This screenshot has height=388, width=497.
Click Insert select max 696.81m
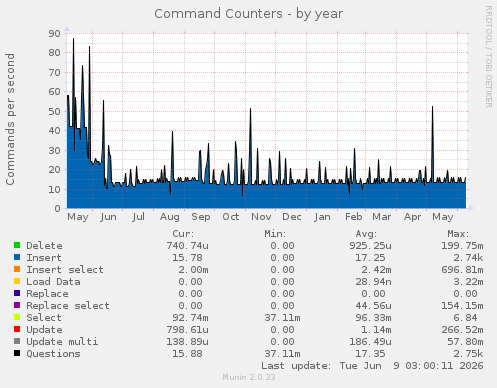coord(462,270)
